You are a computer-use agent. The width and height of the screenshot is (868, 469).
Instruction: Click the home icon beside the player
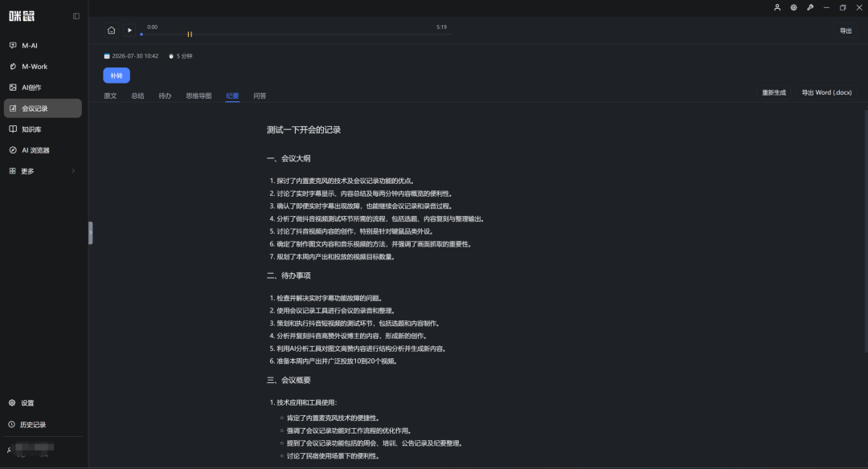coord(111,31)
